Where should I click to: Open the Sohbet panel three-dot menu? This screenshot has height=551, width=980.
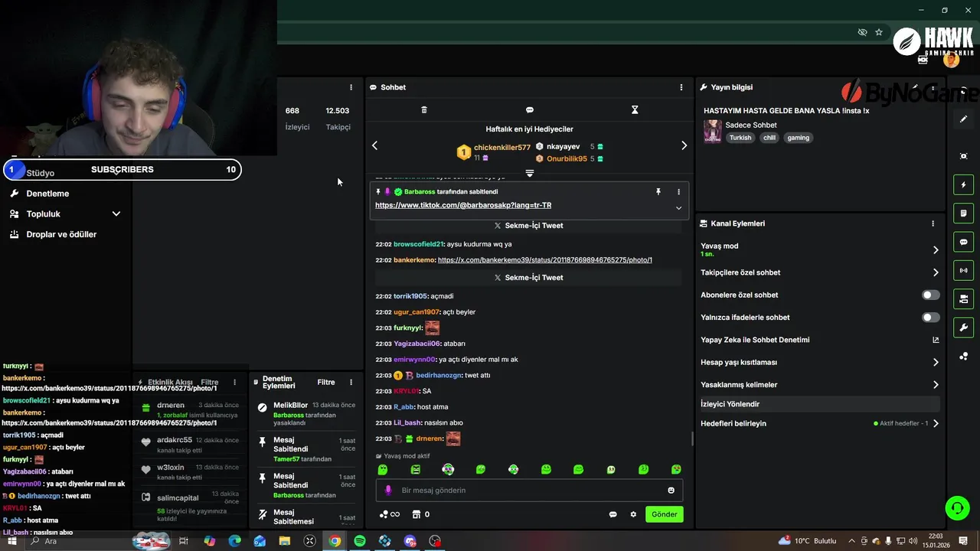pyautogui.click(x=681, y=87)
